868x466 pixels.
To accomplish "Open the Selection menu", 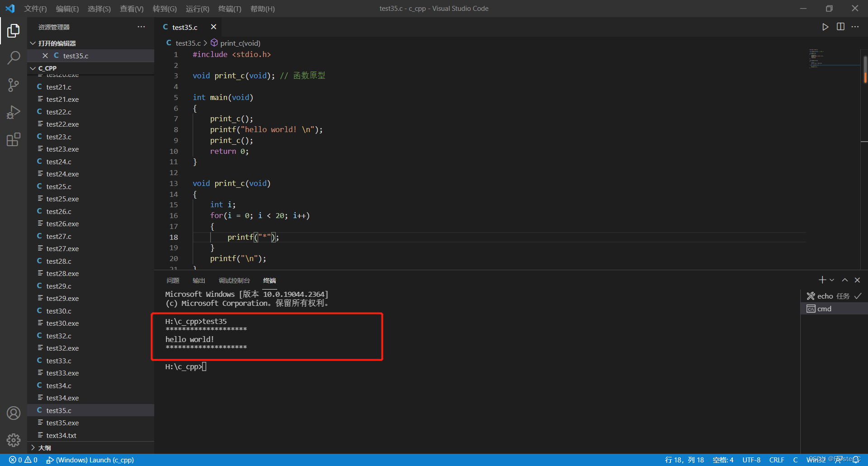I will [x=99, y=9].
